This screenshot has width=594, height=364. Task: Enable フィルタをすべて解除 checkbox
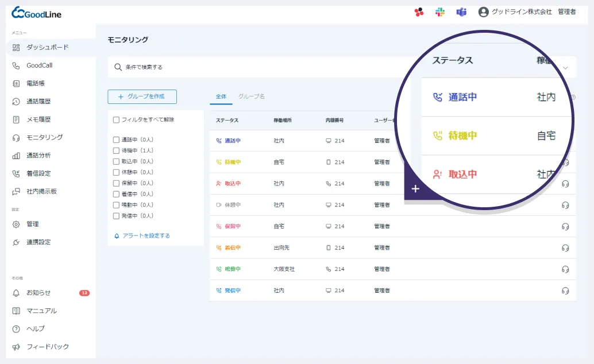pyautogui.click(x=116, y=120)
